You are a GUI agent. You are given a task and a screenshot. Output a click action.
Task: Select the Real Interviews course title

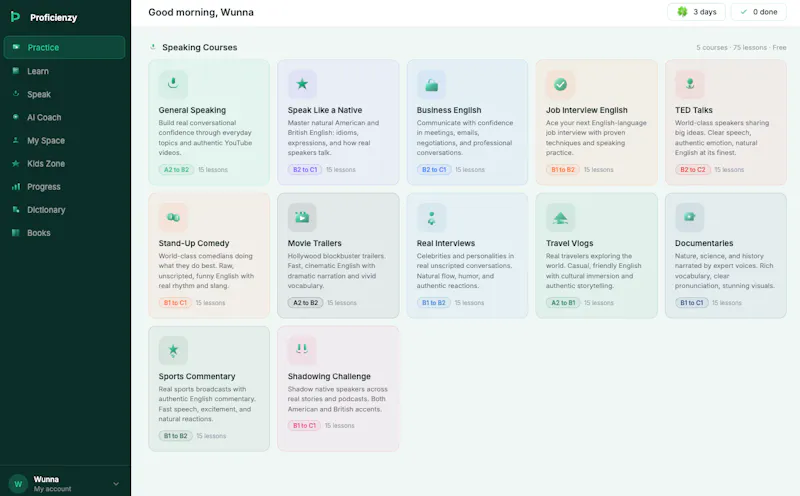point(445,243)
